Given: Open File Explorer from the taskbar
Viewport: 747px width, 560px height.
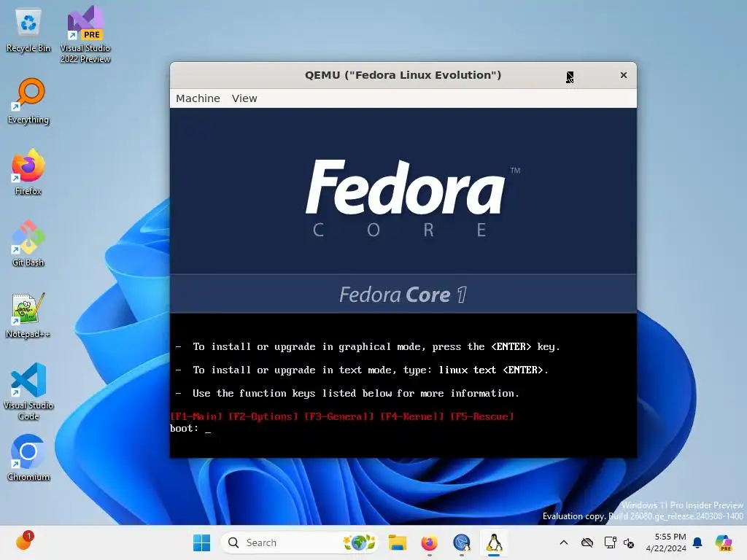Looking at the screenshot, I should point(398,542).
